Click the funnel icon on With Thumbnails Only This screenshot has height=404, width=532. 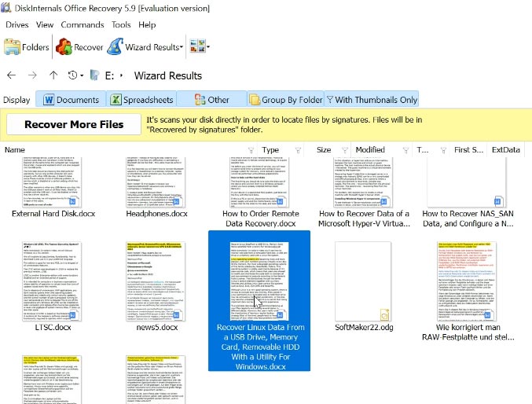tap(330, 100)
